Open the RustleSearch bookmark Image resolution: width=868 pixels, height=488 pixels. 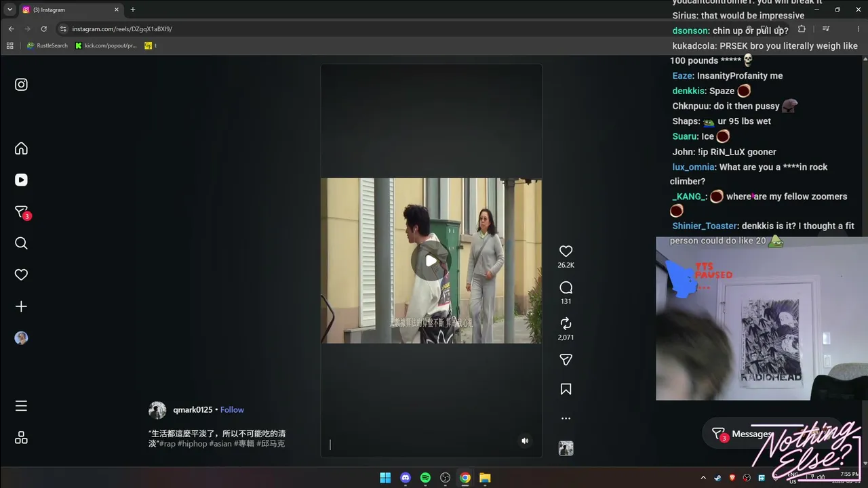click(47, 45)
